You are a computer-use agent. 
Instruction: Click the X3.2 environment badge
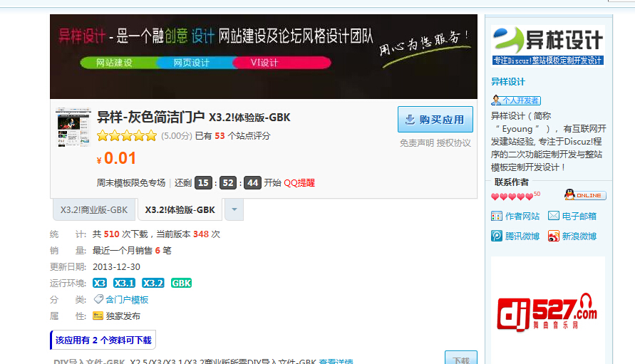tap(153, 283)
